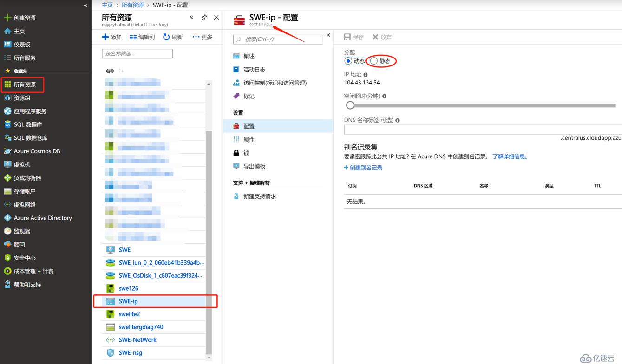Open Resource groups (资源组)
The image size is (622, 364).
tap(22, 98)
